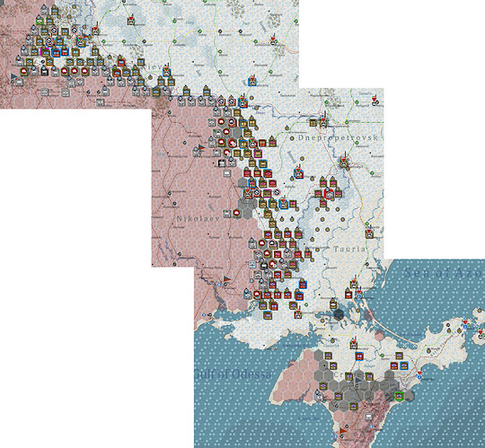Click the Gulf of Odessa label
The image size is (485, 448).
tap(234, 374)
